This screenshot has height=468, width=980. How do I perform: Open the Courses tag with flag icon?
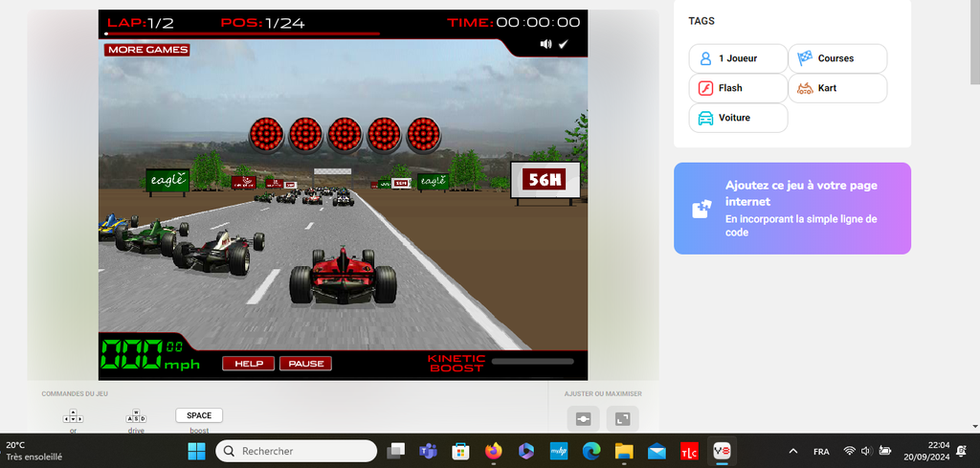click(x=837, y=58)
